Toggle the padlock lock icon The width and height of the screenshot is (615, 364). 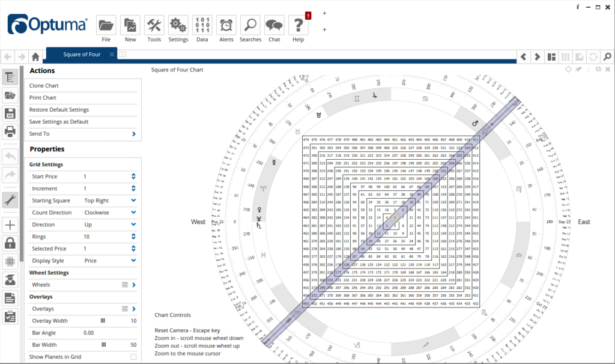(x=10, y=243)
